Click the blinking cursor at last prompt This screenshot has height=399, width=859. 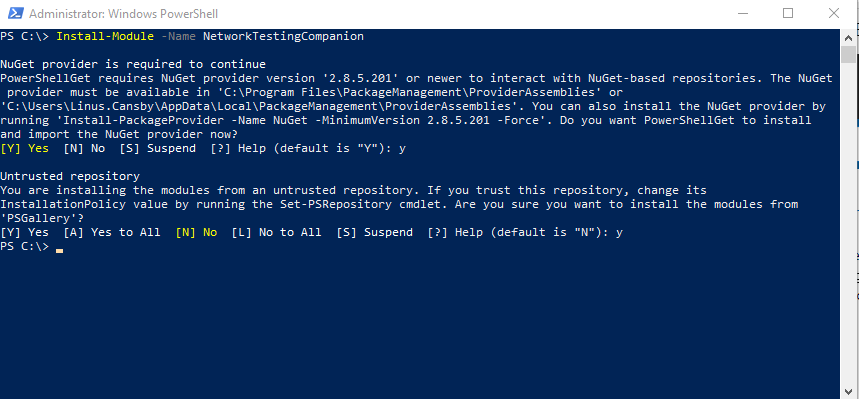click(59, 249)
